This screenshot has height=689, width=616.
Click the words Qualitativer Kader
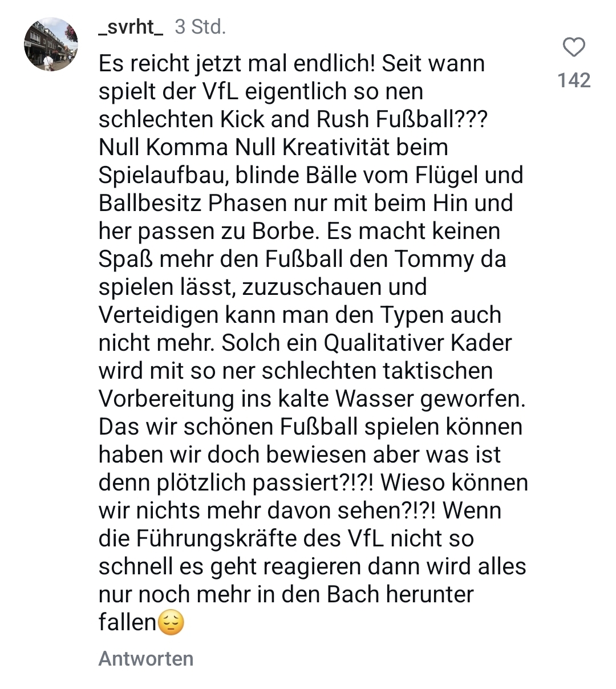[418, 343]
